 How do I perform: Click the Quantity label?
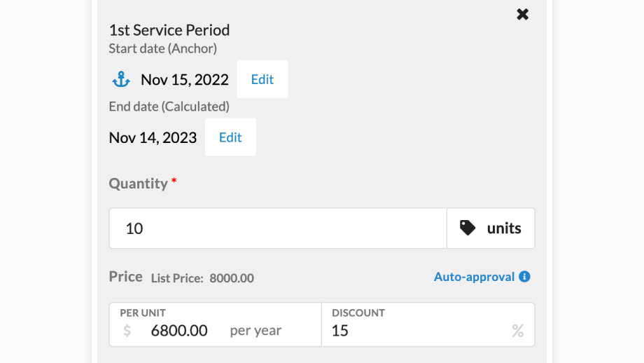(x=139, y=184)
